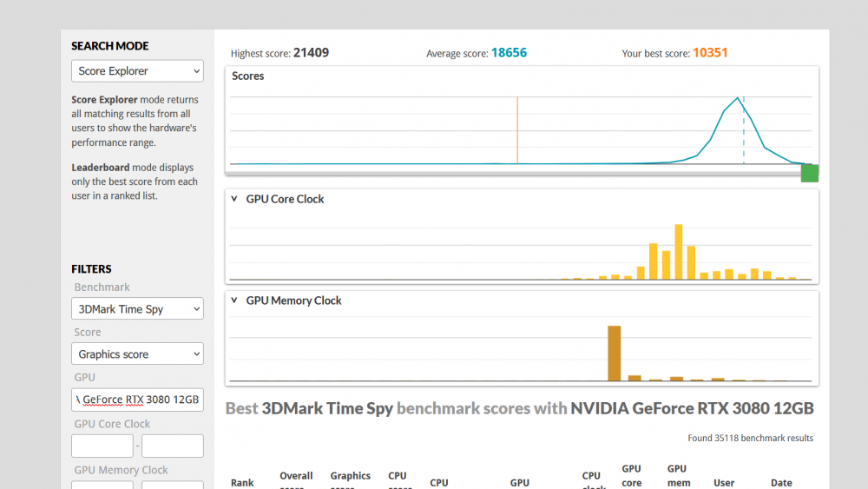Open the Score dropdown showing Graphics score

click(137, 354)
